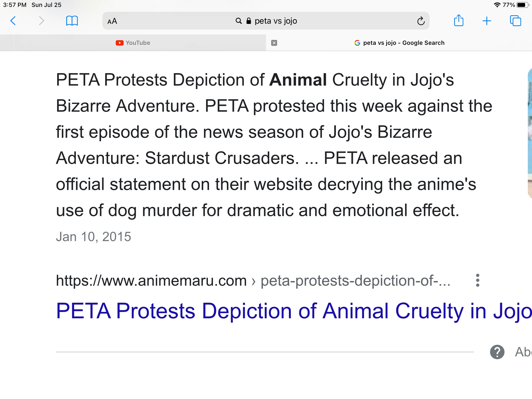Open the Bookmarks sidebar
Screen dimensions: 532x399
coord(72,21)
